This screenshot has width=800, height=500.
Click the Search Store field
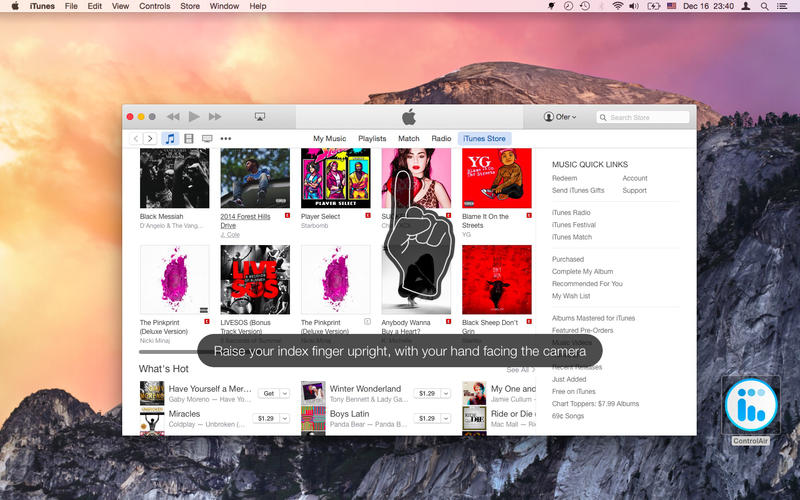click(x=643, y=117)
